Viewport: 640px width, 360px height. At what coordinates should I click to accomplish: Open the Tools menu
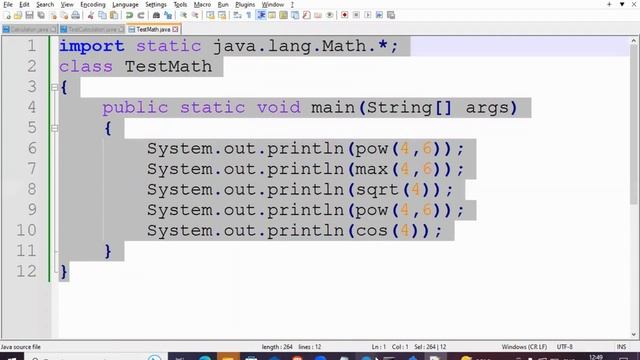(x=180, y=4)
